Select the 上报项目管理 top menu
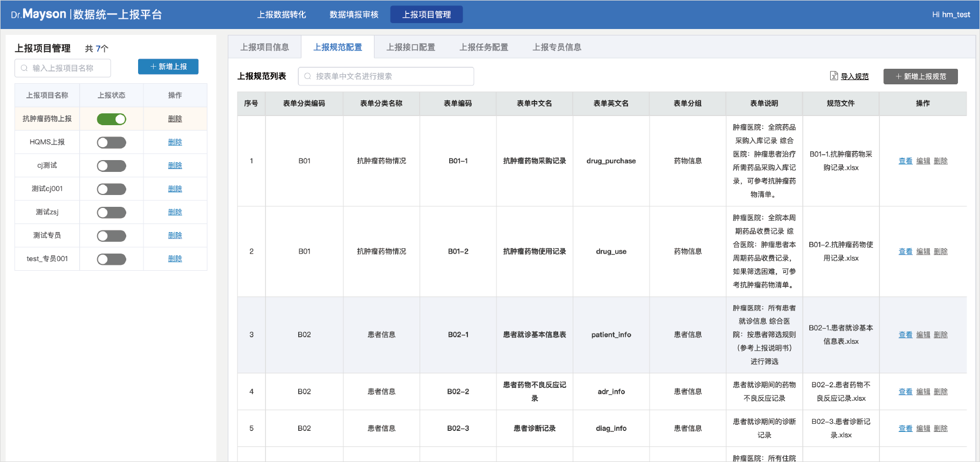 pyautogui.click(x=427, y=15)
